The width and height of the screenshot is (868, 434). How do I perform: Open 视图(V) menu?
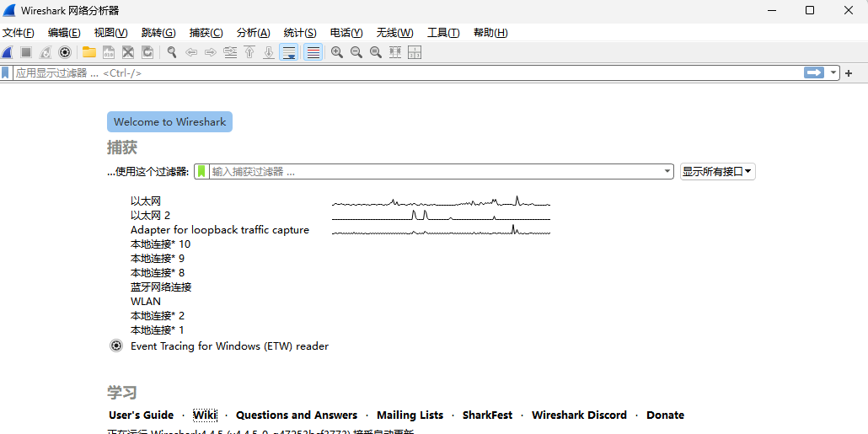[110, 33]
